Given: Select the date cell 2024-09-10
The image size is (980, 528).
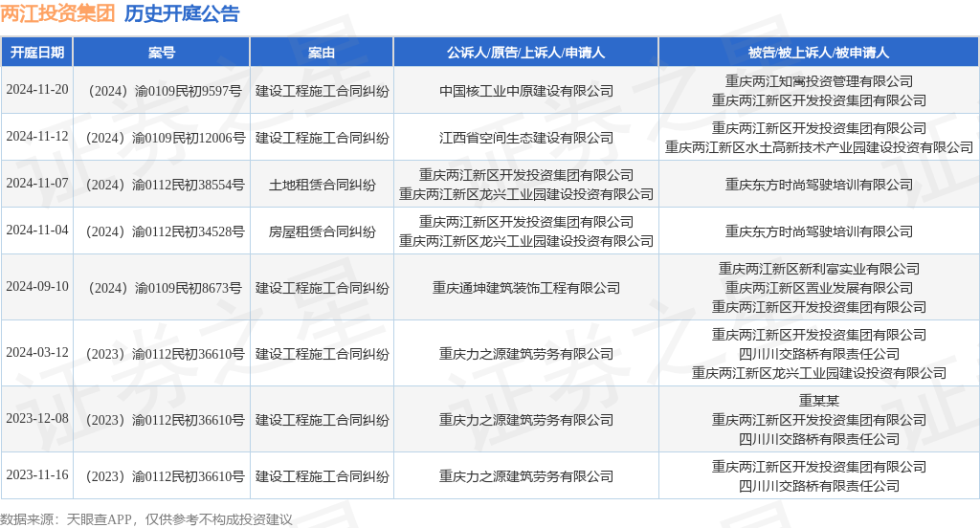Looking at the screenshot, I should 37,286.
